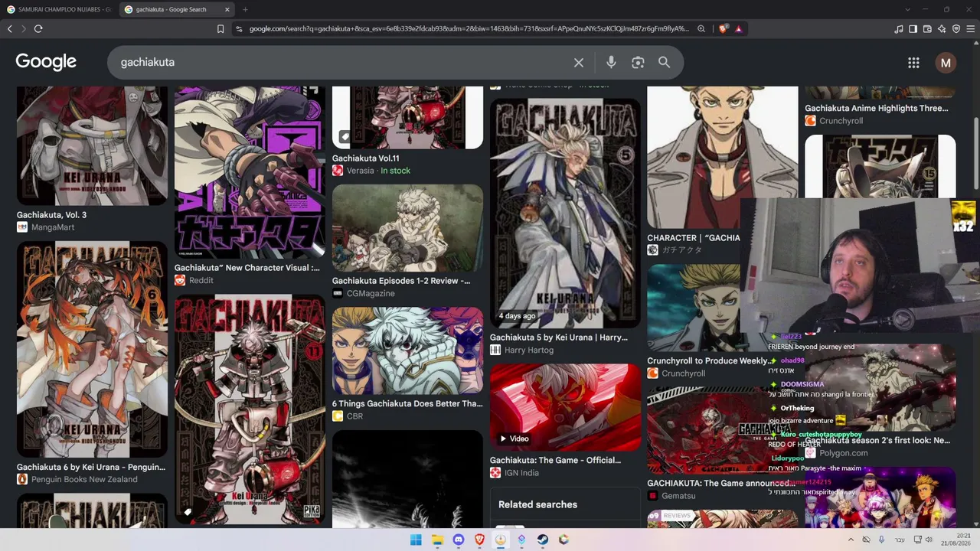
Task: Open Brave Shields panel
Action: pos(723,29)
